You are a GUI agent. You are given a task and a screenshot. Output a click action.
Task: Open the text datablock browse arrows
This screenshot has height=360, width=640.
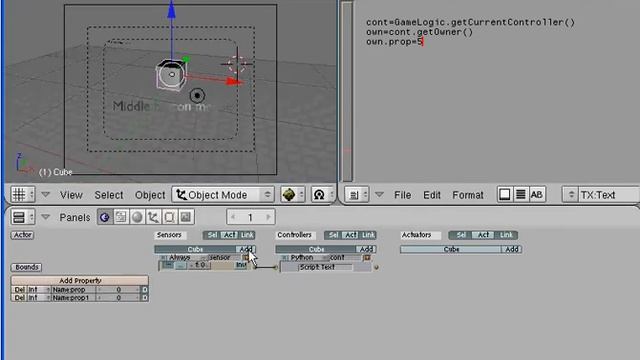click(x=570, y=195)
